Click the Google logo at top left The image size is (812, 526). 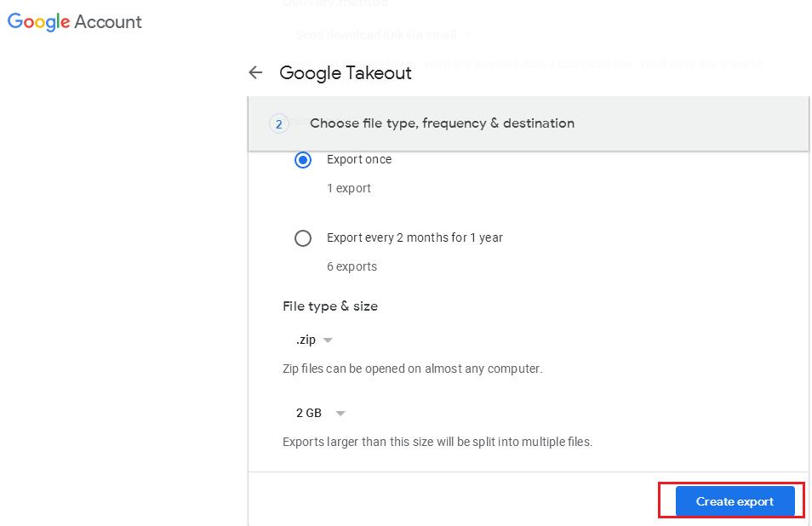tap(39, 22)
